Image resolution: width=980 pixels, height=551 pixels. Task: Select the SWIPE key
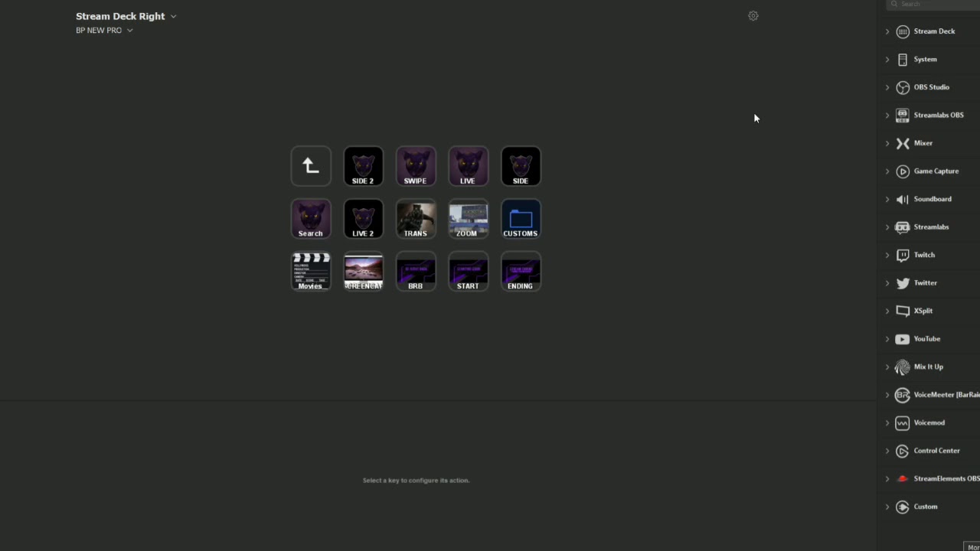tap(416, 166)
